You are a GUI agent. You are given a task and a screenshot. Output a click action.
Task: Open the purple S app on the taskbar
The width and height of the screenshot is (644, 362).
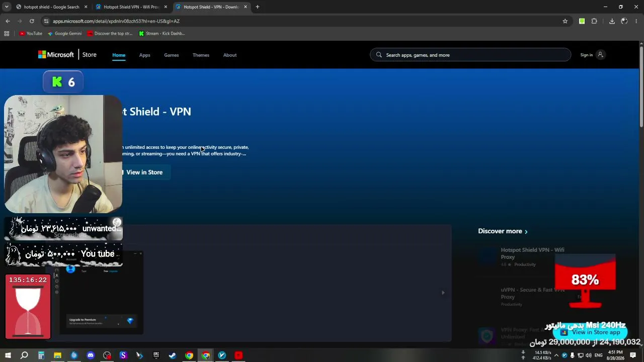click(x=123, y=355)
